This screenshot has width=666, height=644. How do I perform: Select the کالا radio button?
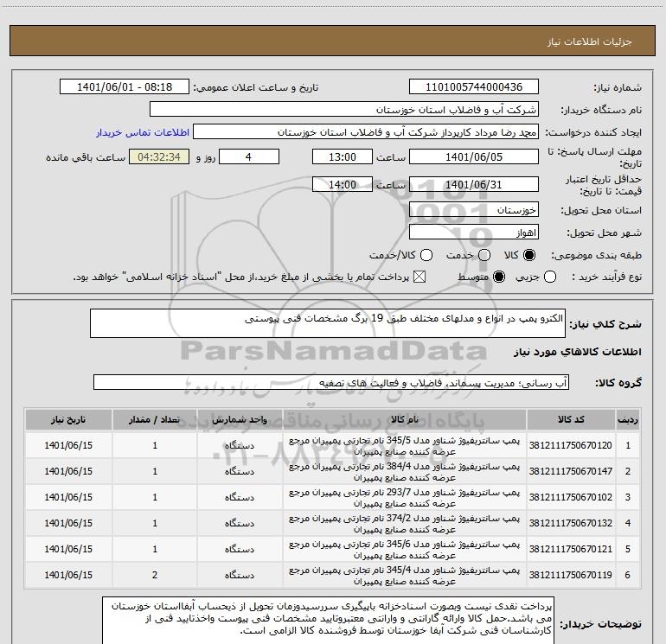click(x=529, y=255)
